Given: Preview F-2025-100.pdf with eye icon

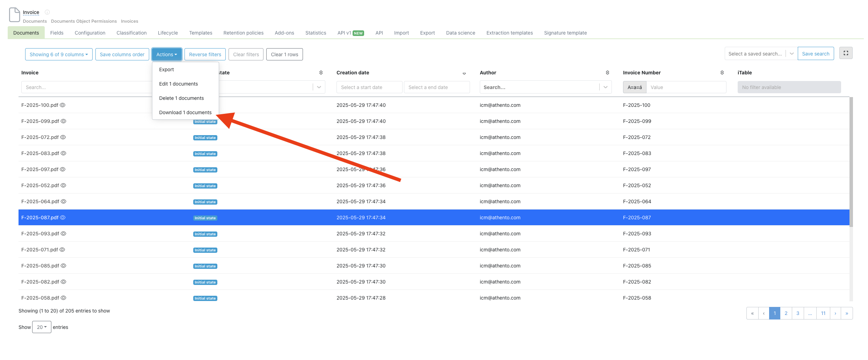Looking at the screenshot, I should pyautogui.click(x=63, y=105).
